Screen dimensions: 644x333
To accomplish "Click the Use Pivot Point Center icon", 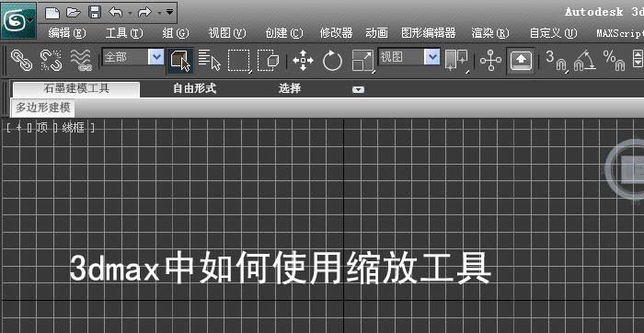I will tap(456, 61).
